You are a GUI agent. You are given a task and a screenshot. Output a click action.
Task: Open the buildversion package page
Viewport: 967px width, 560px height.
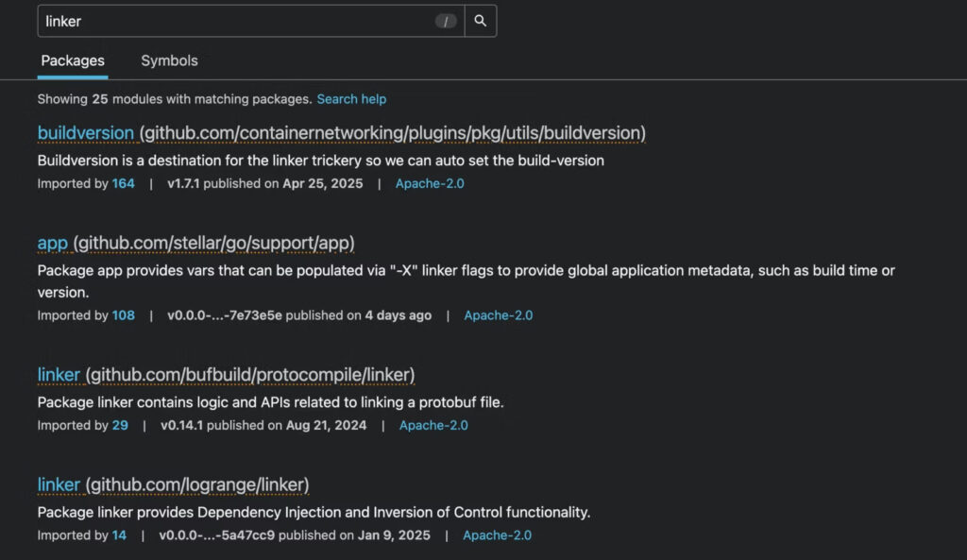86,133
